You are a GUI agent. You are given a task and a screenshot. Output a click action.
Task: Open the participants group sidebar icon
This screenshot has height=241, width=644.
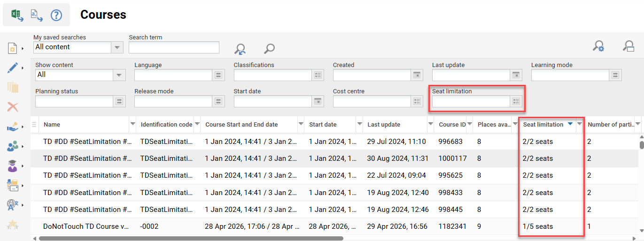(13, 146)
